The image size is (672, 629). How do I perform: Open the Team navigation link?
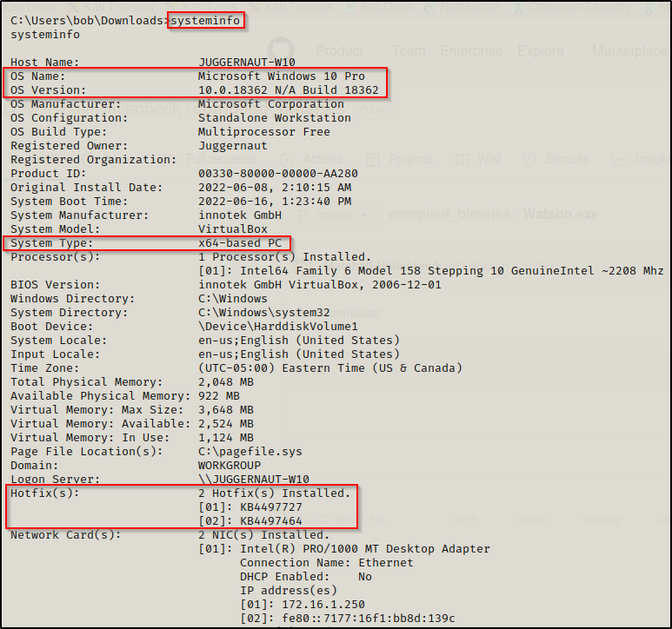coord(408,50)
